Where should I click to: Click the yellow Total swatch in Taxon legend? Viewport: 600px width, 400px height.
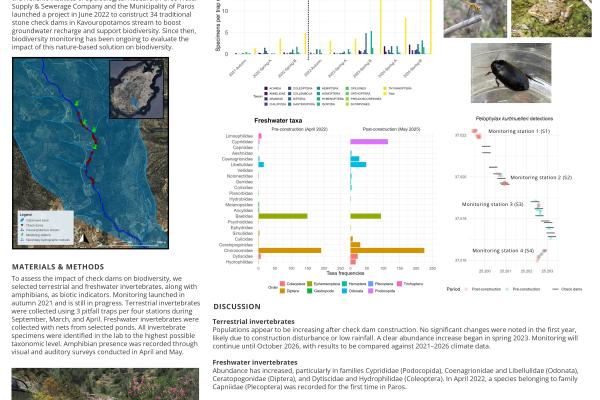[x=385, y=93]
